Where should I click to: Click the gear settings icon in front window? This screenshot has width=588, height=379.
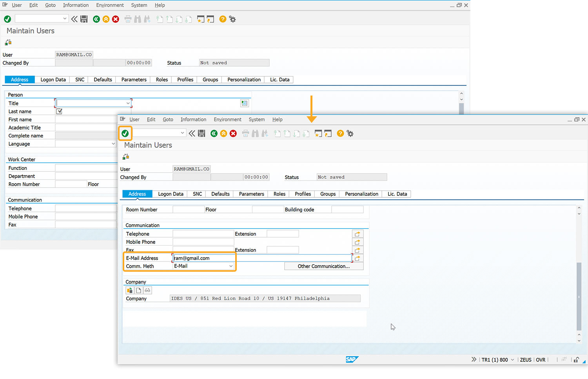tap(350, 134)
